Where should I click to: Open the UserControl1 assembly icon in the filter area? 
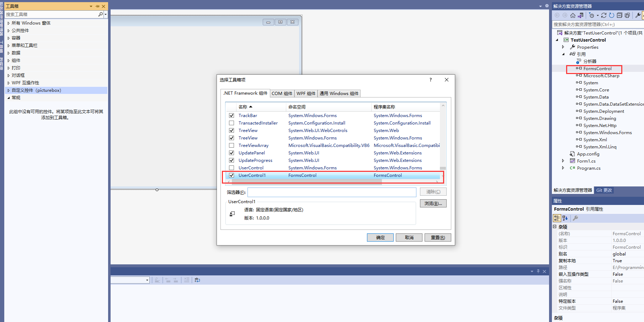[232, 213]
